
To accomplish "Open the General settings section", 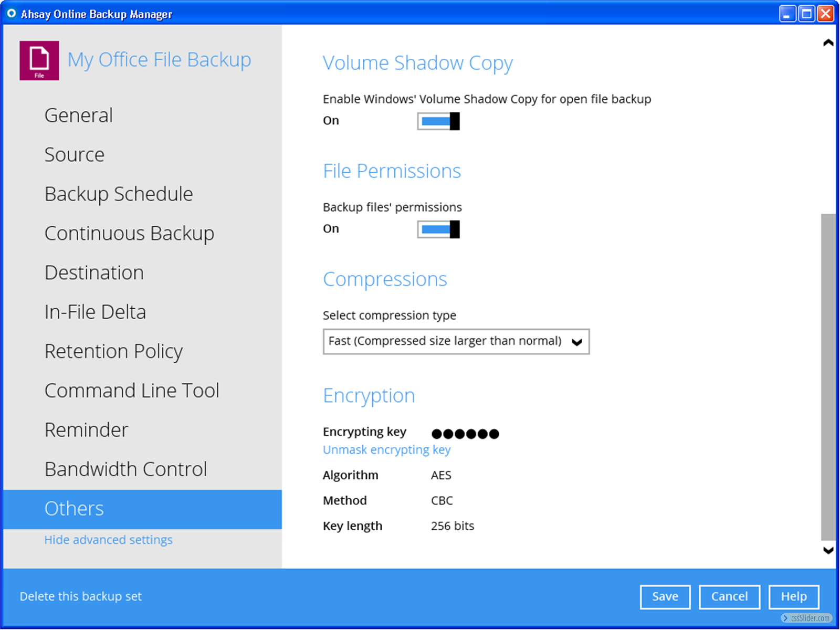I will click(x=79, y=115).
